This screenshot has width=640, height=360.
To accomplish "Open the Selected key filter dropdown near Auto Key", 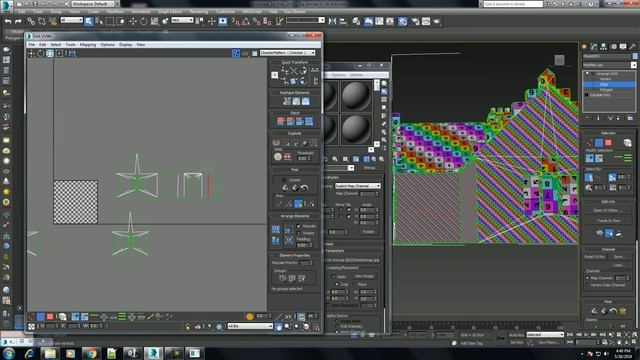I will tap(545, 335).
